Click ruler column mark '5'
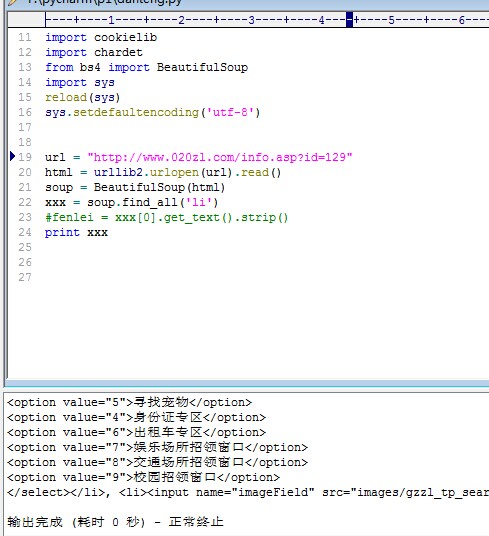The image size is (489, 536). (x=391, y=20)
